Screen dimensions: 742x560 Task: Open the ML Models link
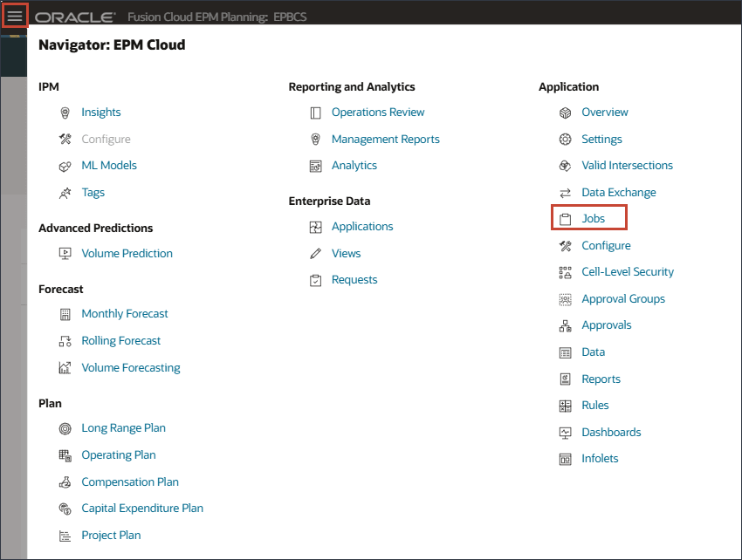(x=109, y=166)
